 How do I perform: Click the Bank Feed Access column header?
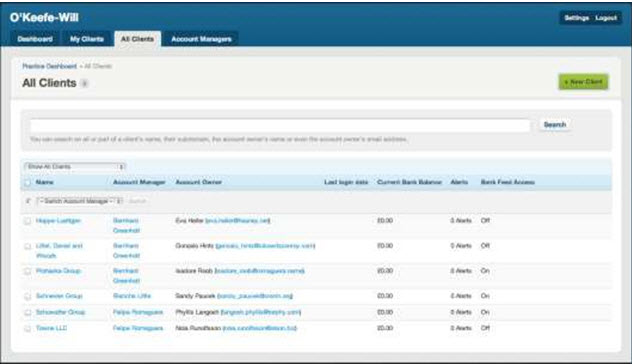tap(507, 182)
